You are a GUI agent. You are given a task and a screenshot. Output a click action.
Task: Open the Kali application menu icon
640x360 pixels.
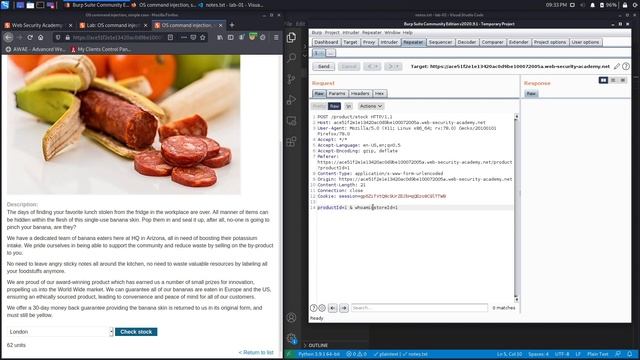click(x=5, y=5)
